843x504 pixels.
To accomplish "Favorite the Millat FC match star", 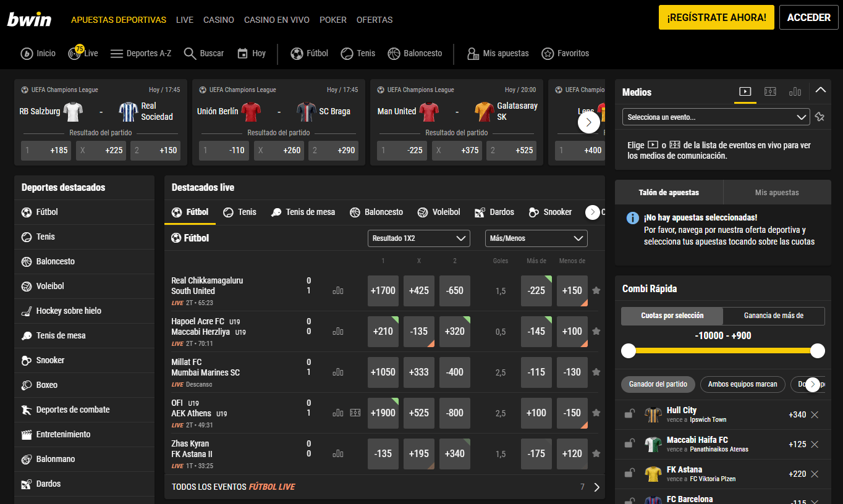I will (x=596, y=372).
